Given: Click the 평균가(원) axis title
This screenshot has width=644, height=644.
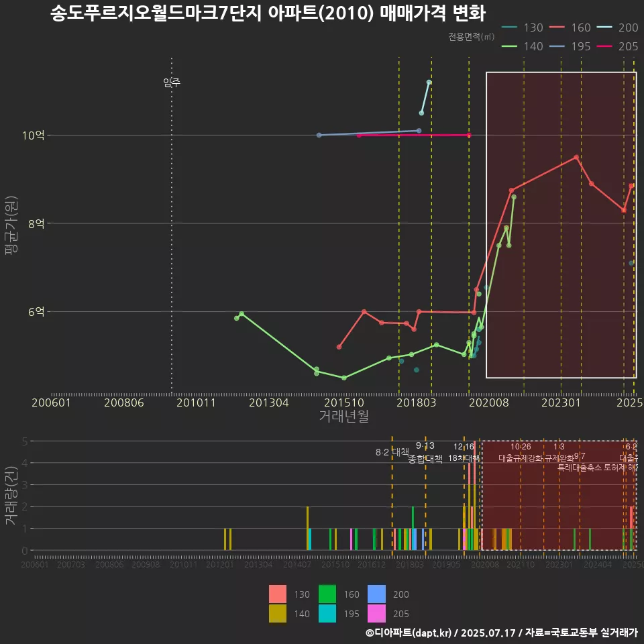Looking at the screenshot, I should point(11,225).
